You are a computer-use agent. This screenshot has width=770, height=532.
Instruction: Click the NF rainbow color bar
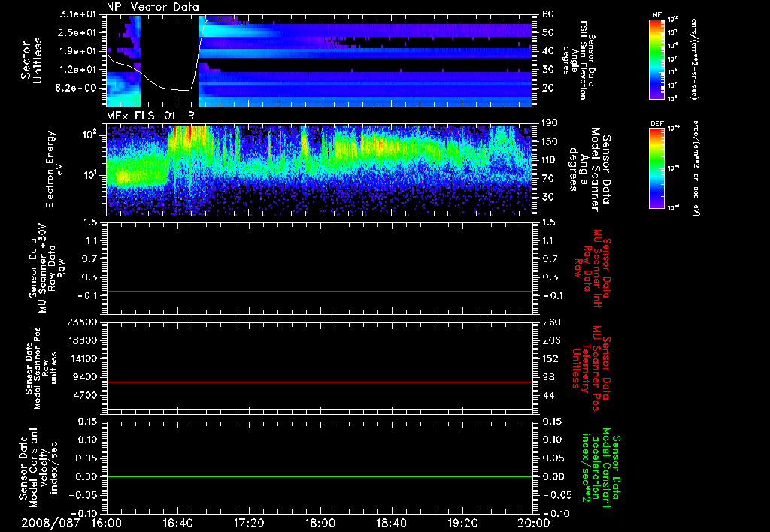[657, 59]
